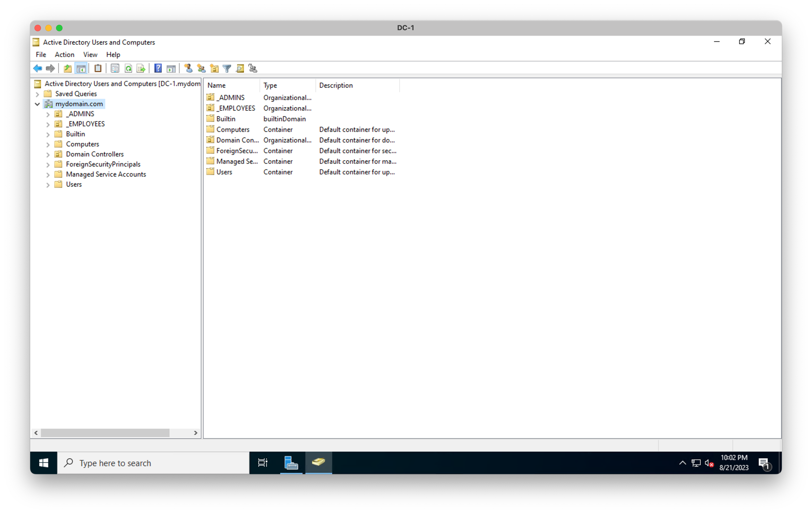Select the Export List clipboard icon
The height and width of the screenshot is (514, 812).
pos(98,68)
